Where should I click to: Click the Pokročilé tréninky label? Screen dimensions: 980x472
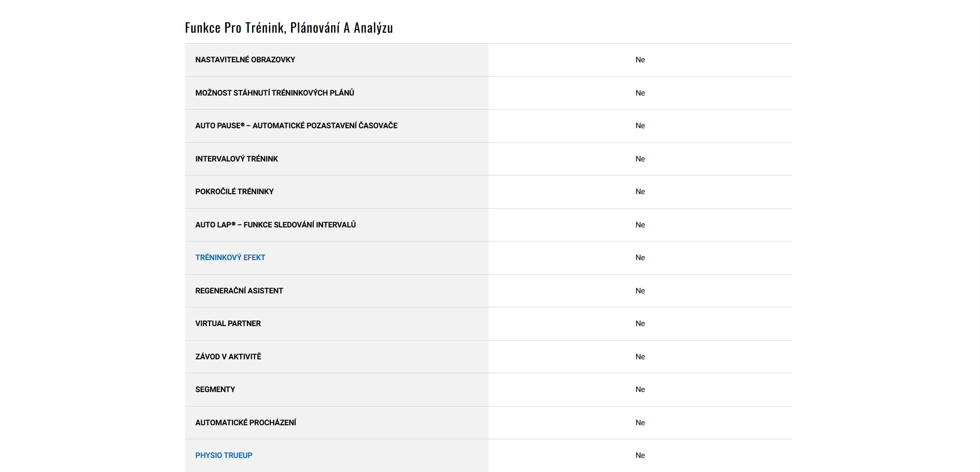point(234,192)
